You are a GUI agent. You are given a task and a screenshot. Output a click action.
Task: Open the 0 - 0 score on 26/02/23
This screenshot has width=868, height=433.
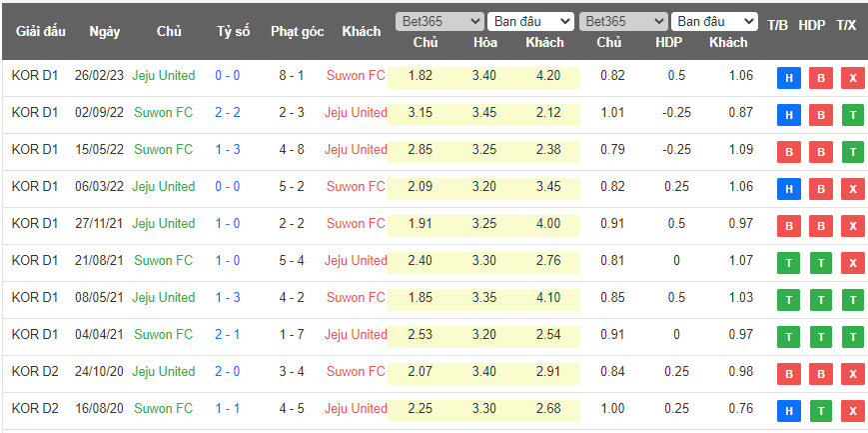coord(227,75)
